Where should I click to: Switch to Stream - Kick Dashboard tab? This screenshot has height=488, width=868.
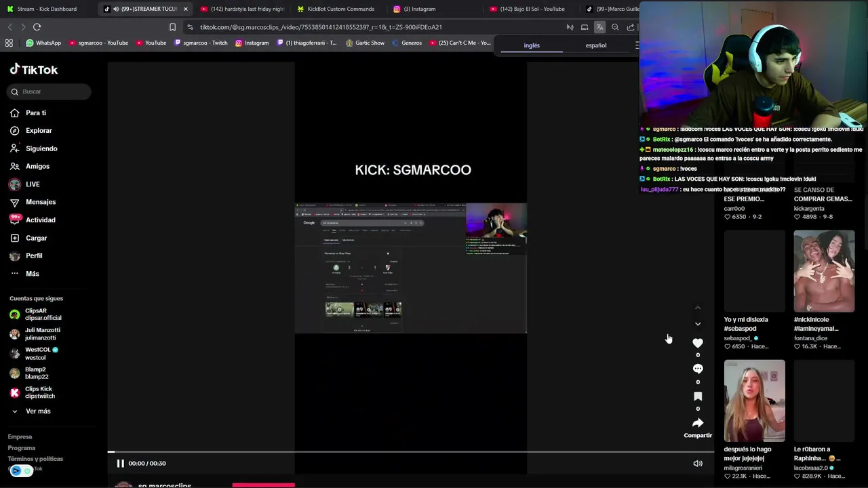click(47, 9)
